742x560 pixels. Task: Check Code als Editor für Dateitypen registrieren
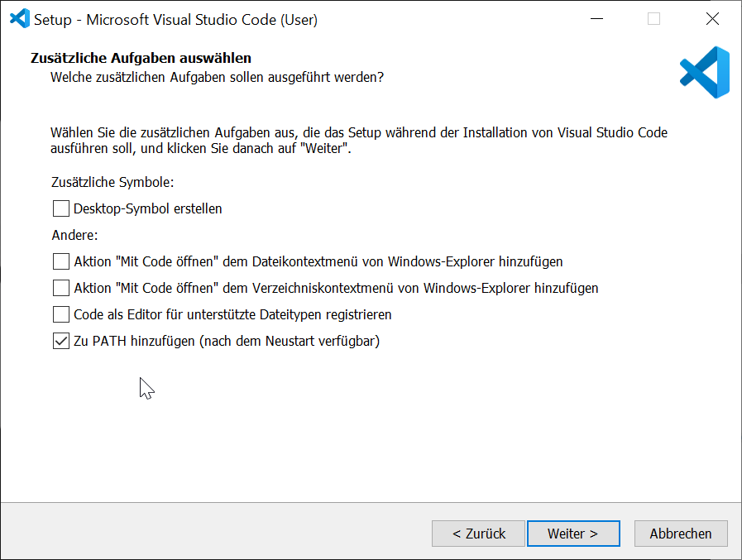pyautogui.click(x=61, y=314)
